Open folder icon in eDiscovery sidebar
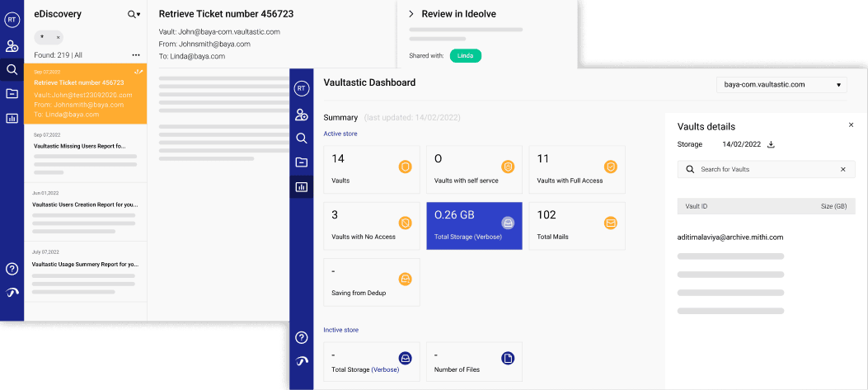 pos(12,94)
